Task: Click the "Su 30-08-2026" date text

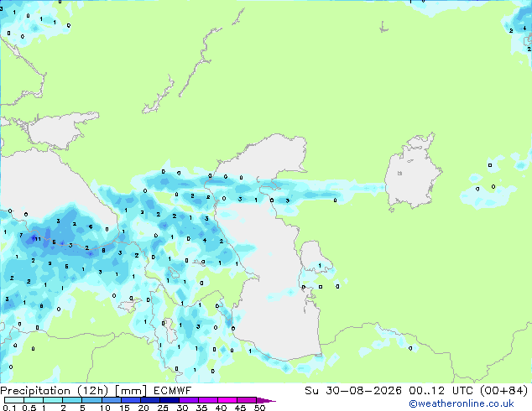Action: pos(353,391)
